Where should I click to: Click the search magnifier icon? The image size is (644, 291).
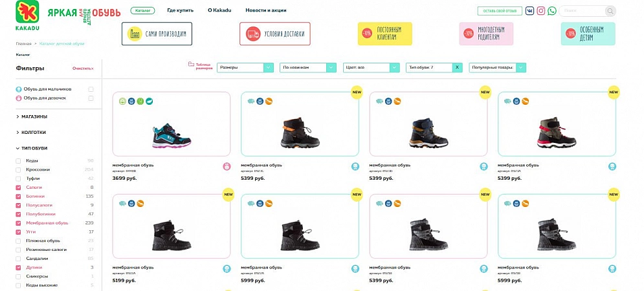610,11
